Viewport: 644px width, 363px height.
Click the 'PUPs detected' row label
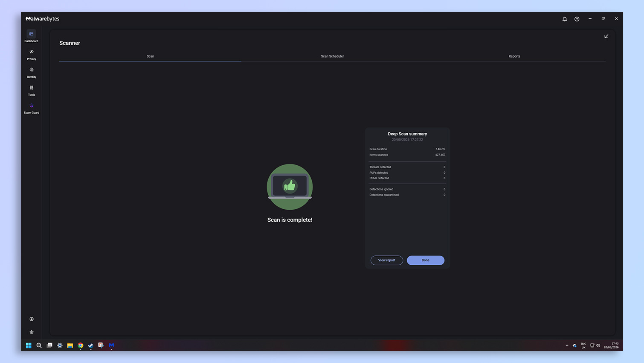(379, 173)
